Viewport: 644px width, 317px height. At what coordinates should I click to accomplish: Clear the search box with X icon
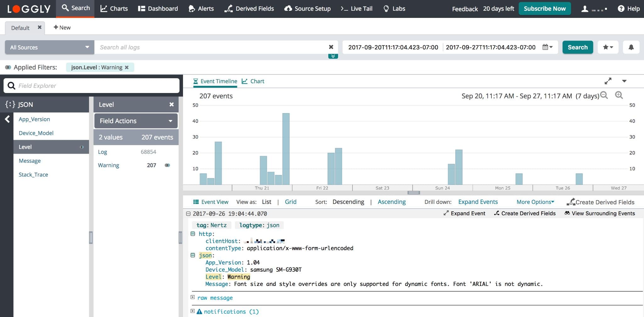[x=331, y=47]
